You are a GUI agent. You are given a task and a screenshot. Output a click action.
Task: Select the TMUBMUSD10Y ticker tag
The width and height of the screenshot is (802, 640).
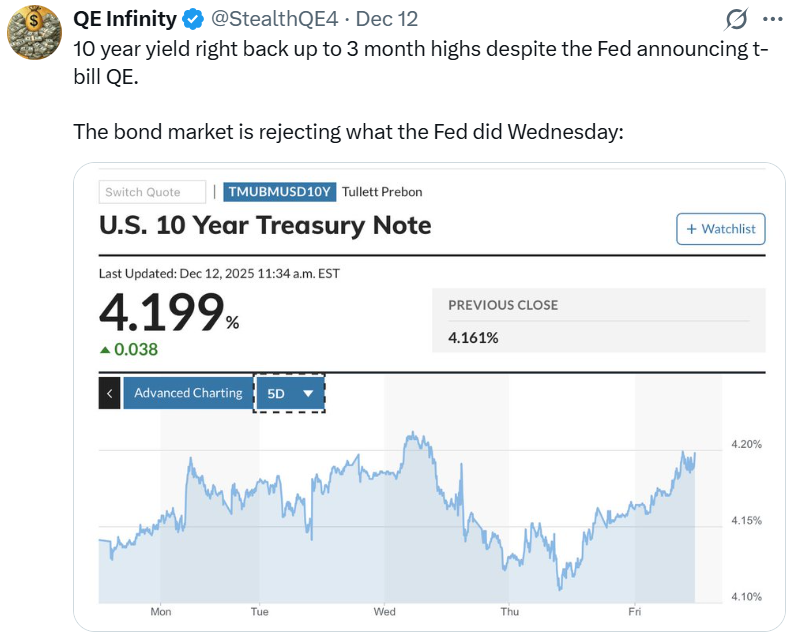click(279, 192)
